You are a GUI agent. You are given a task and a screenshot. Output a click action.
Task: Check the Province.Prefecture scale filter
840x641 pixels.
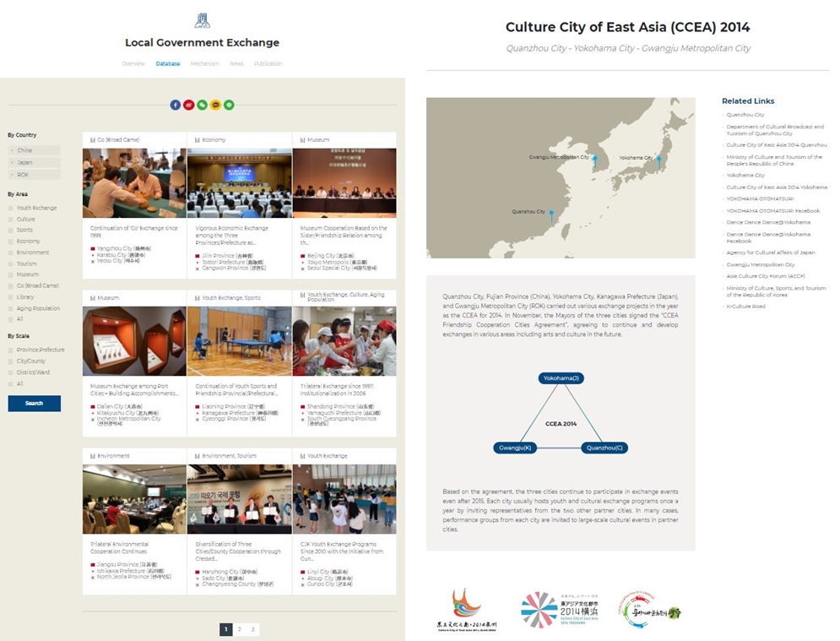tap(11, 350)
